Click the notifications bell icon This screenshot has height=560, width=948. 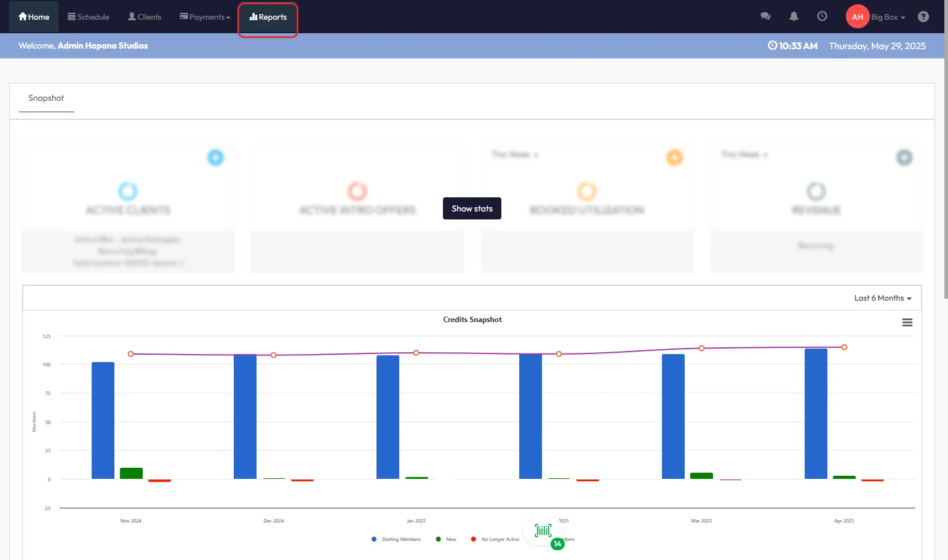794,17
